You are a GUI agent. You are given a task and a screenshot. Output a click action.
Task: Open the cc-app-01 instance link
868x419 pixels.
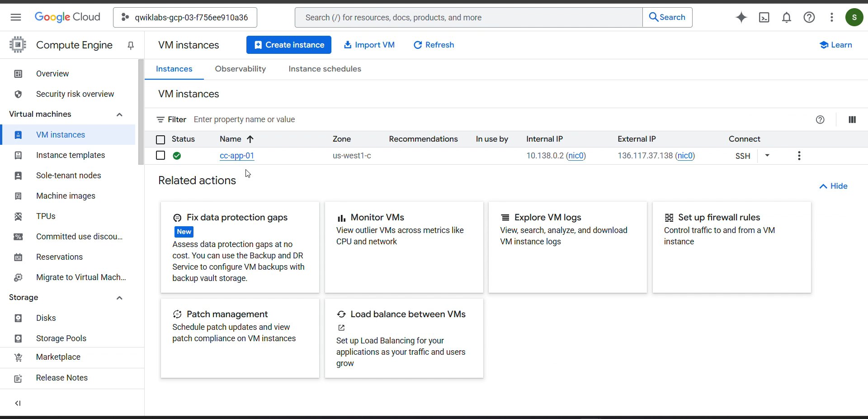point(237,156)
